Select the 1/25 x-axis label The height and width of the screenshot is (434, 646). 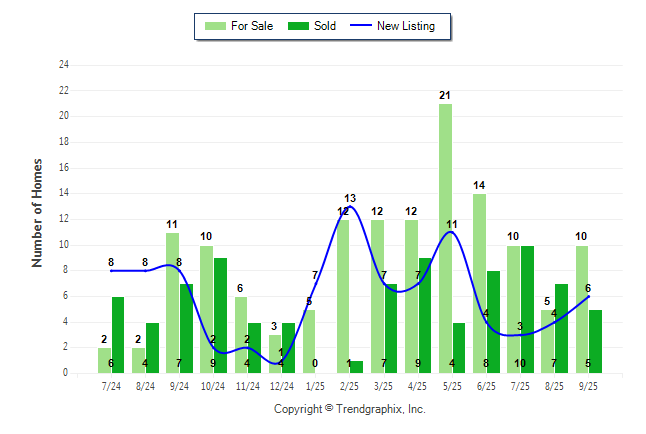315,383
